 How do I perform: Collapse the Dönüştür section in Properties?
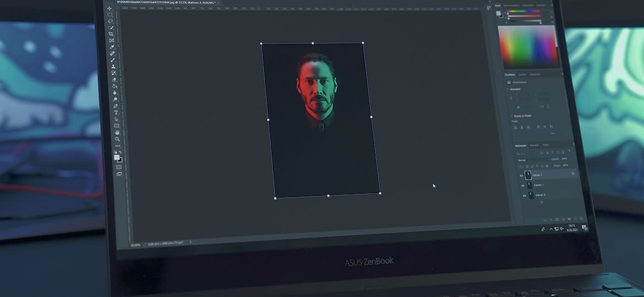(x=507, y=89)
